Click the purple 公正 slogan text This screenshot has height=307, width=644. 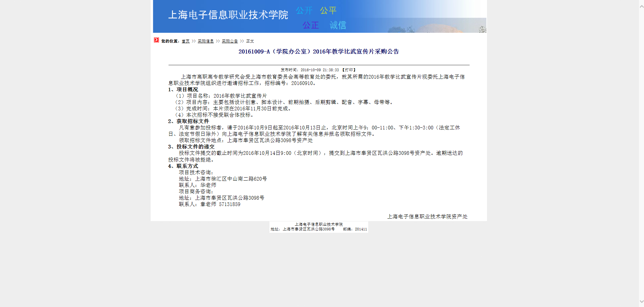click(x=311, y=25)
